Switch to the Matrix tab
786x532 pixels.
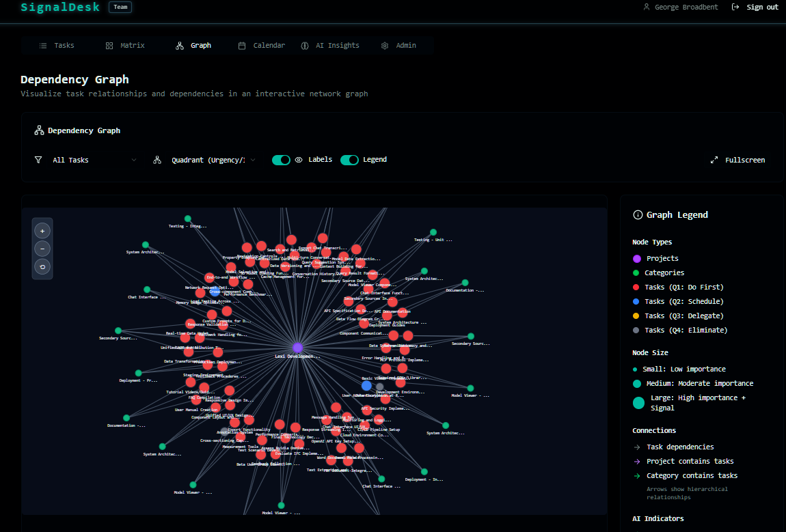pyautogui.click(x=125, y=46)
